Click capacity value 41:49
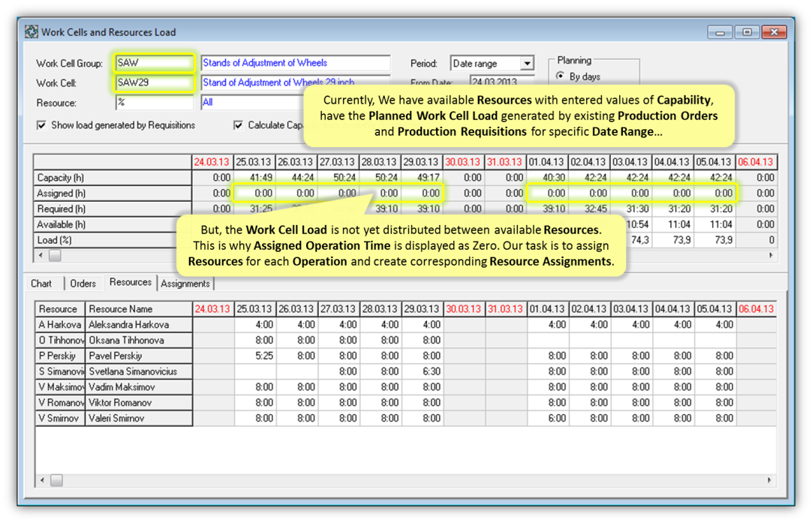The image size is (812, 523). (254, 178)
